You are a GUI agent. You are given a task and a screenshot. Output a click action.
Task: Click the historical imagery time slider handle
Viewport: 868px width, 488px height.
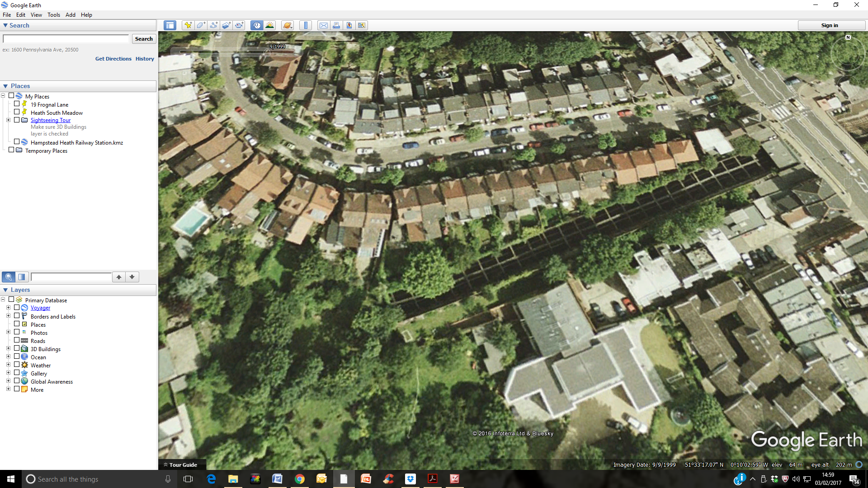tap(267, 52)
